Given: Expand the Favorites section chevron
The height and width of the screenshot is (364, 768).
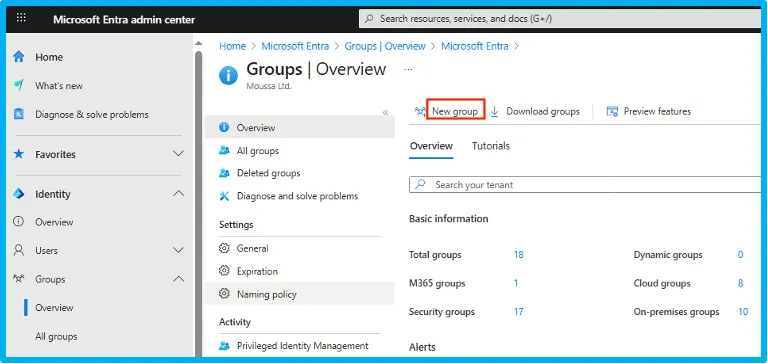Looking at the screenshot, I should coord(179,154).
